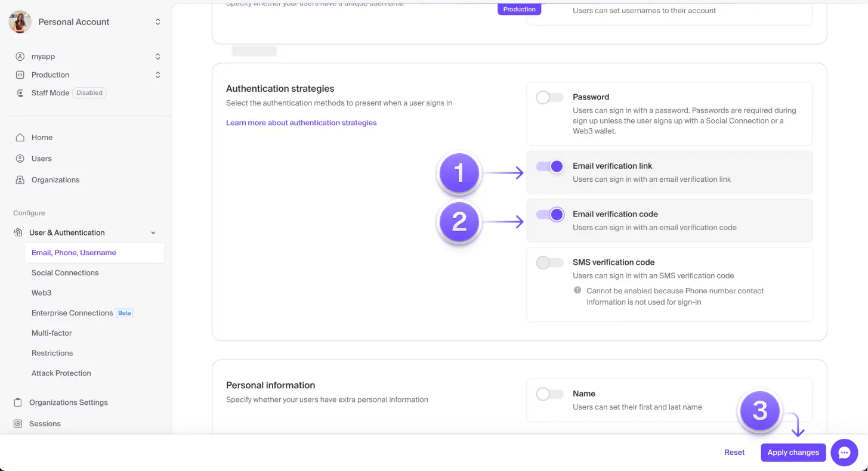Switch to Social Connections settings
The width and height of the screenshot is (868, 471).
(x=64, y=272)
